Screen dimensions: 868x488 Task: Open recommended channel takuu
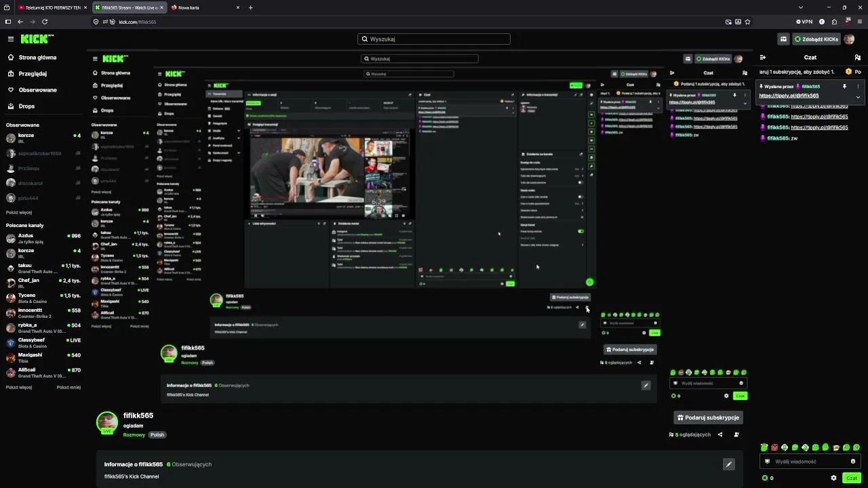[43, 268]
